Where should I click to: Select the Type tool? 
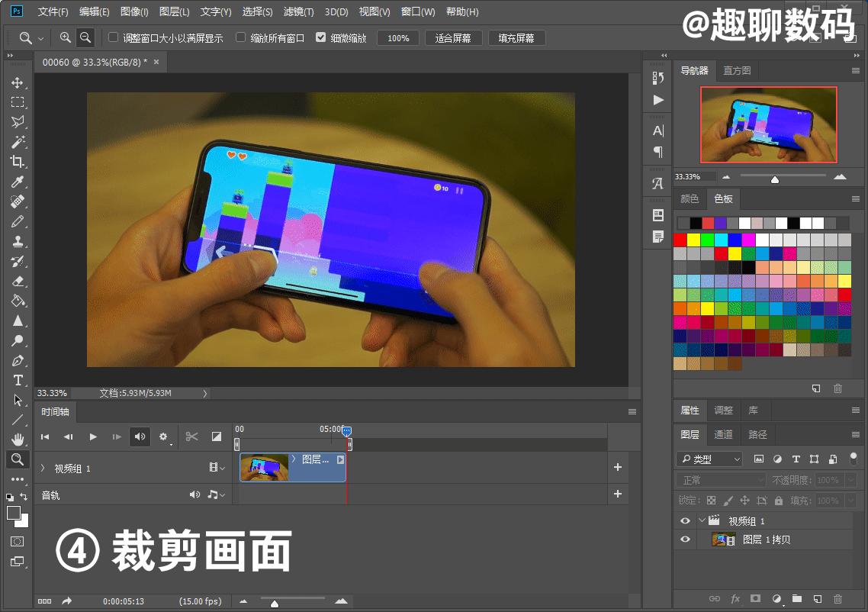[x=18, y=380]
